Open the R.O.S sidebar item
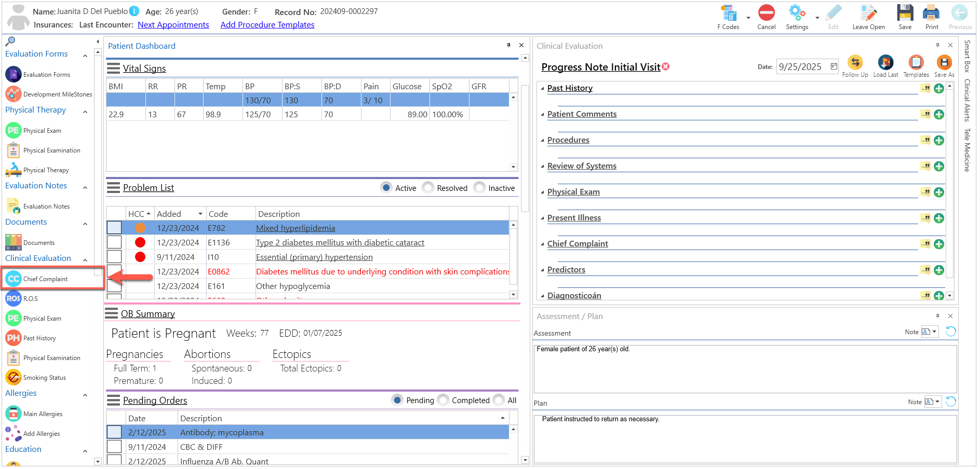This screenshot has height=469, width=980. 31,299
